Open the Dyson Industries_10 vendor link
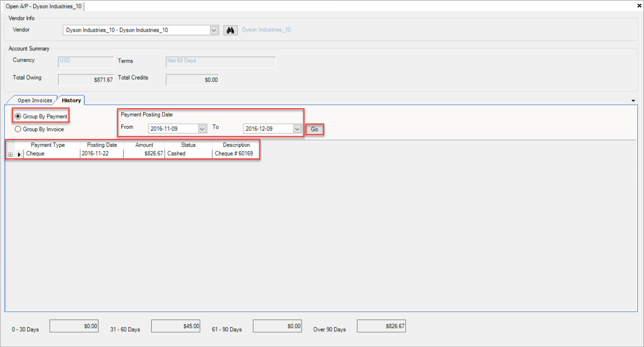The image size is (644, 347). pos(266,30)
